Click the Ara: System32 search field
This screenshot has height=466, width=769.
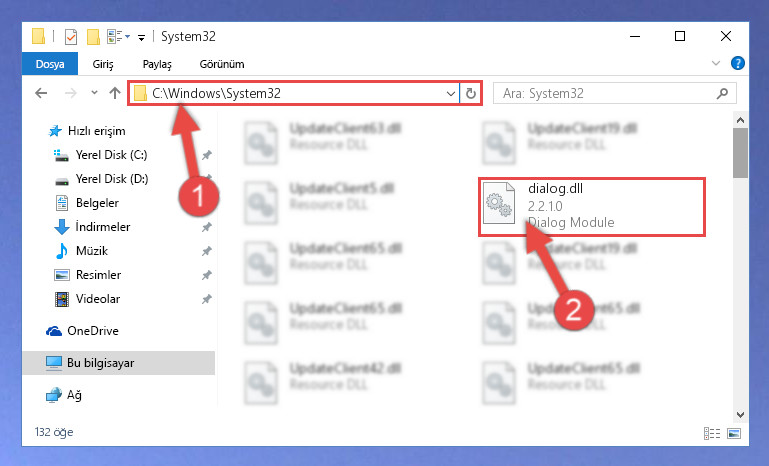pyautogui.click(x=607, y=93)
